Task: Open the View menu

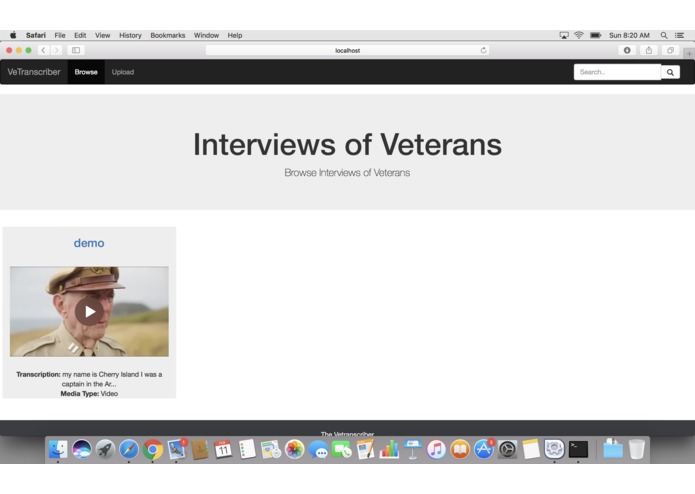Action: (x=102, y=35)
